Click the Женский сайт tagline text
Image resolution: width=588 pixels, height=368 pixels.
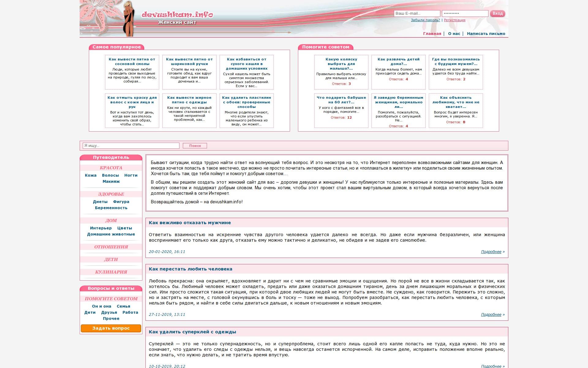tap(177, 22)
